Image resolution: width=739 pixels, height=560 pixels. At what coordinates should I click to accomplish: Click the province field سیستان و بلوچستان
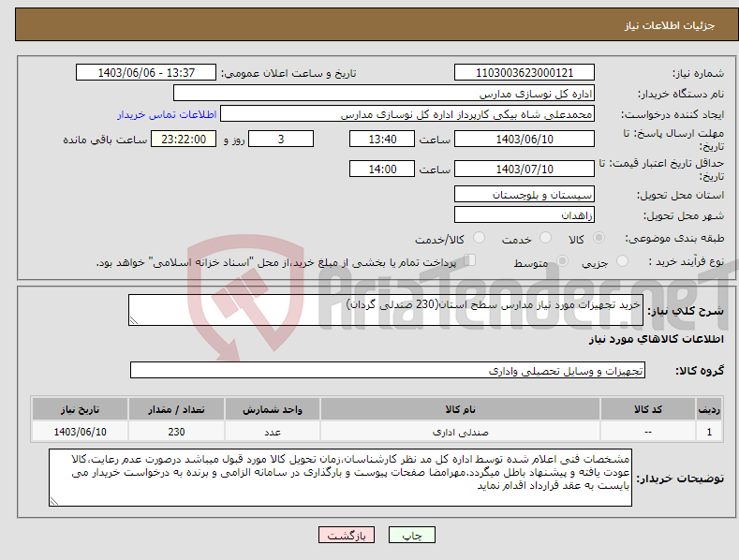click(x=525, y=194)
